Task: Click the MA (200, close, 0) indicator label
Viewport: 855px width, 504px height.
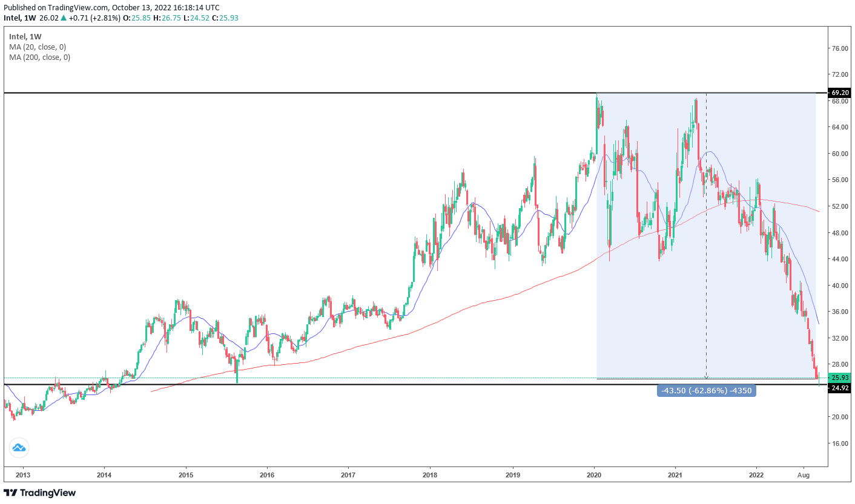Action: [x=39, y=57]
